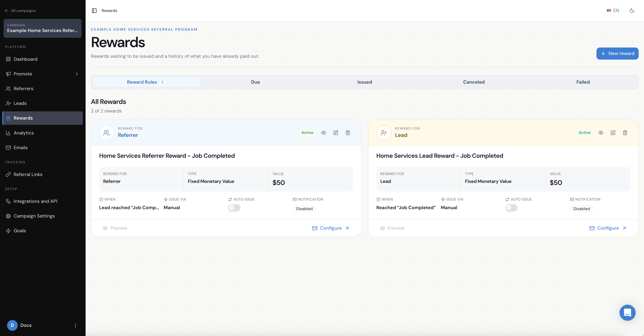Screen dimensions: 644x336
Task: Click the Docs user avatar
Action: pyautogui.click(x=12, y=325)
